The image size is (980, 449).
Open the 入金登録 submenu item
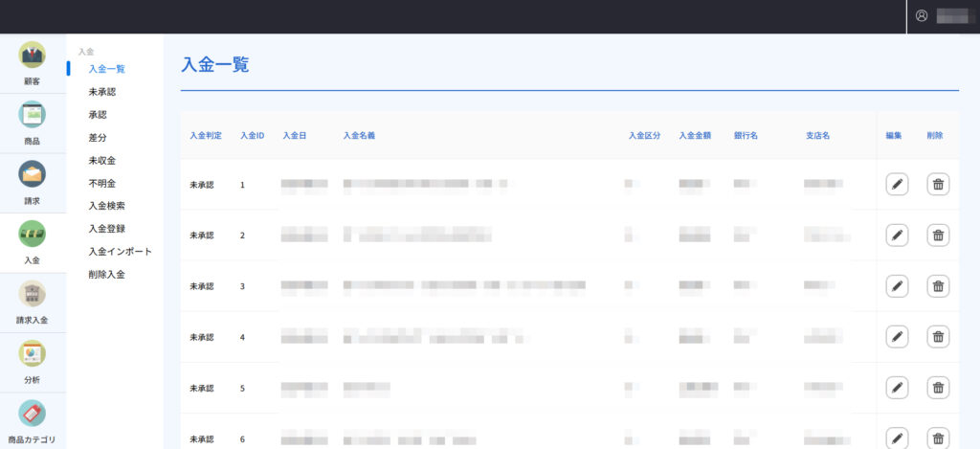pyautogui.click(x=106, y=229)
